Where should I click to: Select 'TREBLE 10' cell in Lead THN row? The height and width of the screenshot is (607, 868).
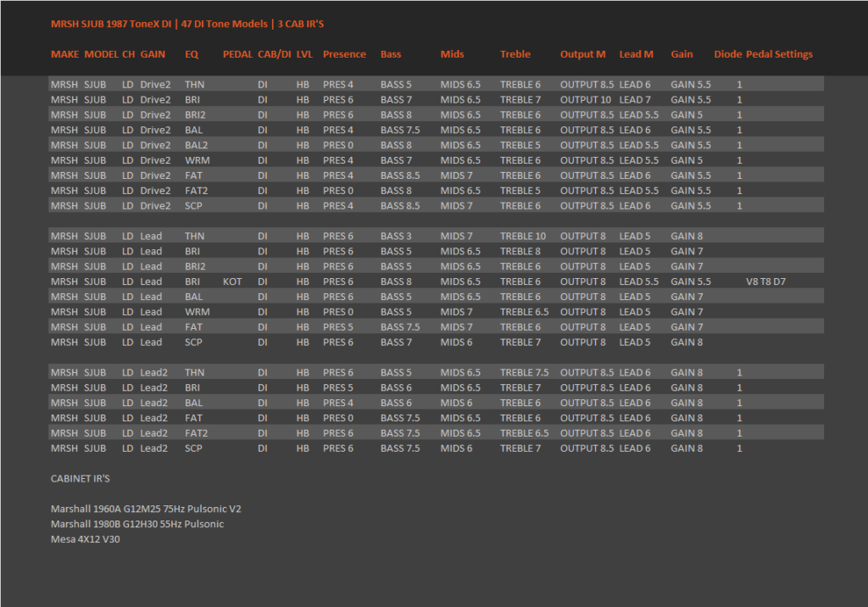(x=523, y=237)
